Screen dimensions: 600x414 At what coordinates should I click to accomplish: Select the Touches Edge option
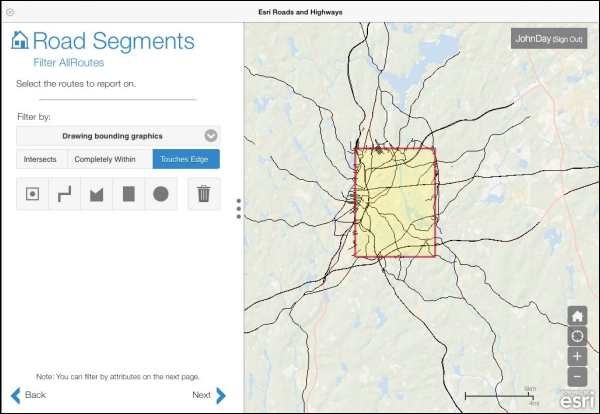pos(186,159)
